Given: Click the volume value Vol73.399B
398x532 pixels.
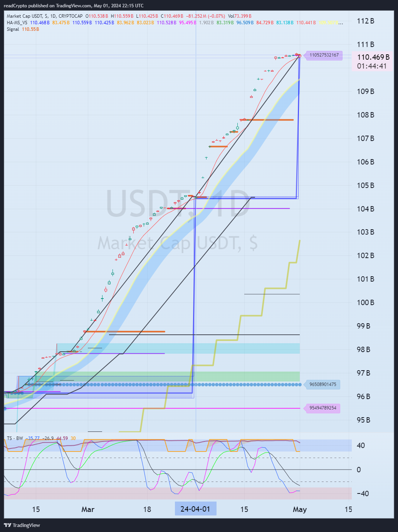Looking at the screenshot, I should 240,16.
